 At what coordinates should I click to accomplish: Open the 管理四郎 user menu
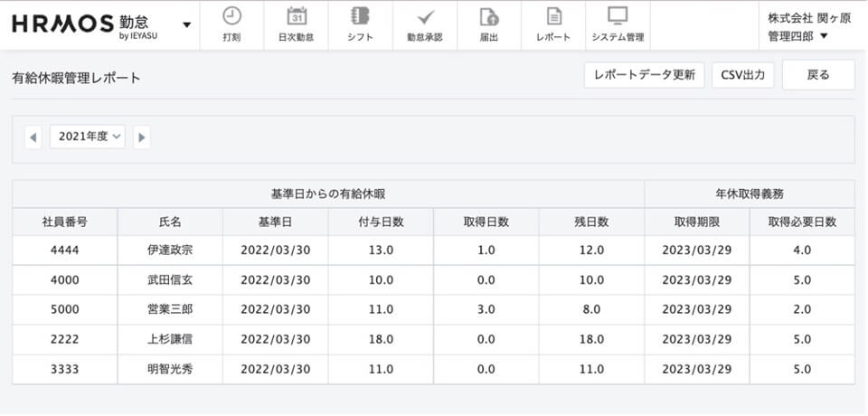tap(797, 35)
